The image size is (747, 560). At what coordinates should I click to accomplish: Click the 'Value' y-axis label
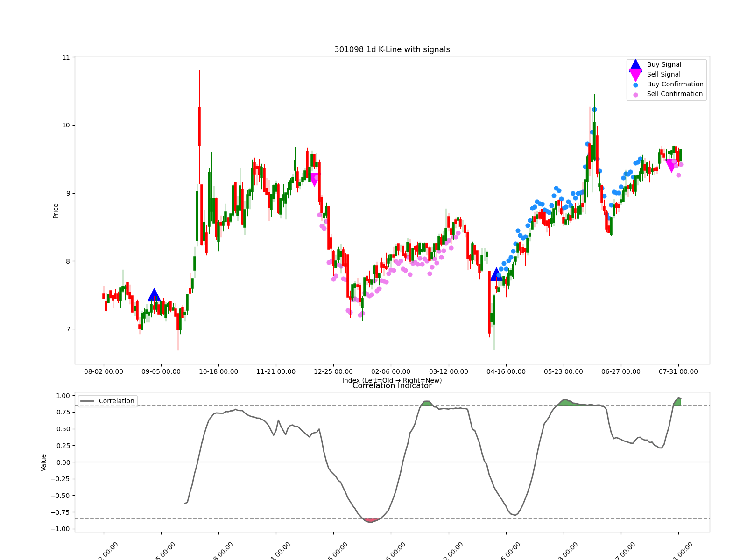click(x=44, y=462)
